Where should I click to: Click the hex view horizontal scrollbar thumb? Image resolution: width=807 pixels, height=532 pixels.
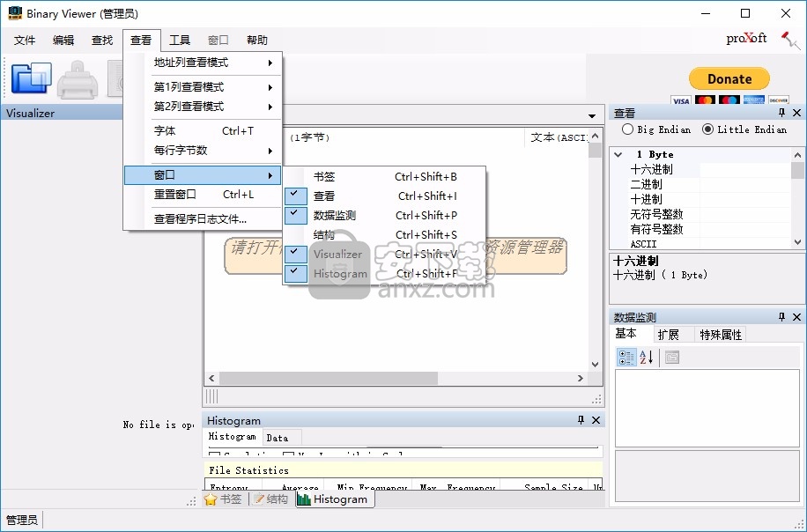(x=329, y=378)
